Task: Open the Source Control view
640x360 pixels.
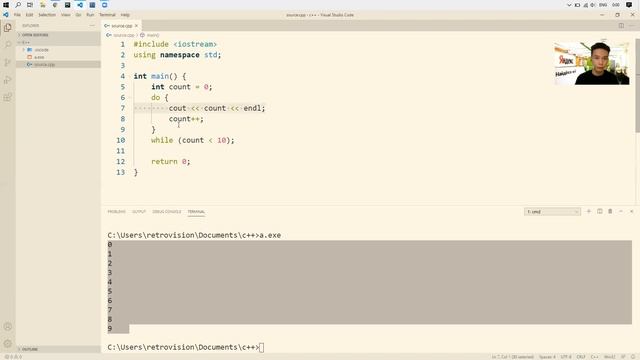Action: [x=8, y=62]
